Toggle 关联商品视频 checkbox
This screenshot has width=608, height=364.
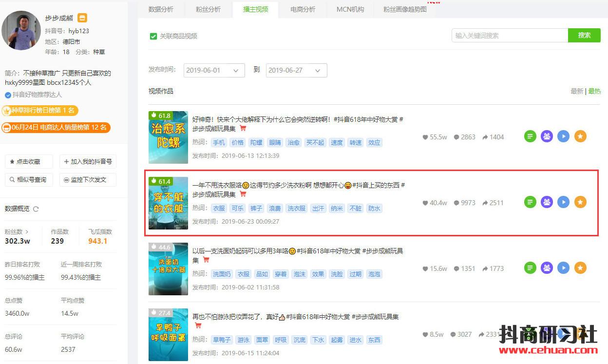(153, 36)
